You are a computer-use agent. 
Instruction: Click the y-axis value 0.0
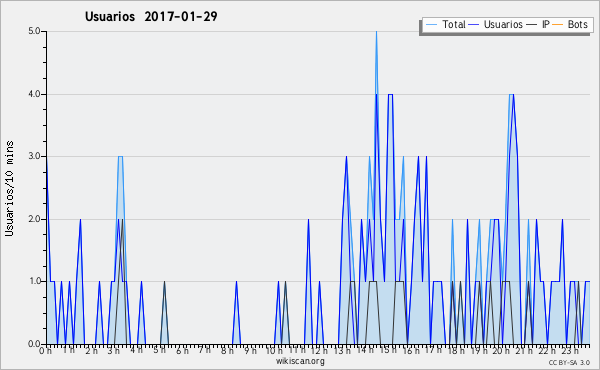[x=34, y=344]
